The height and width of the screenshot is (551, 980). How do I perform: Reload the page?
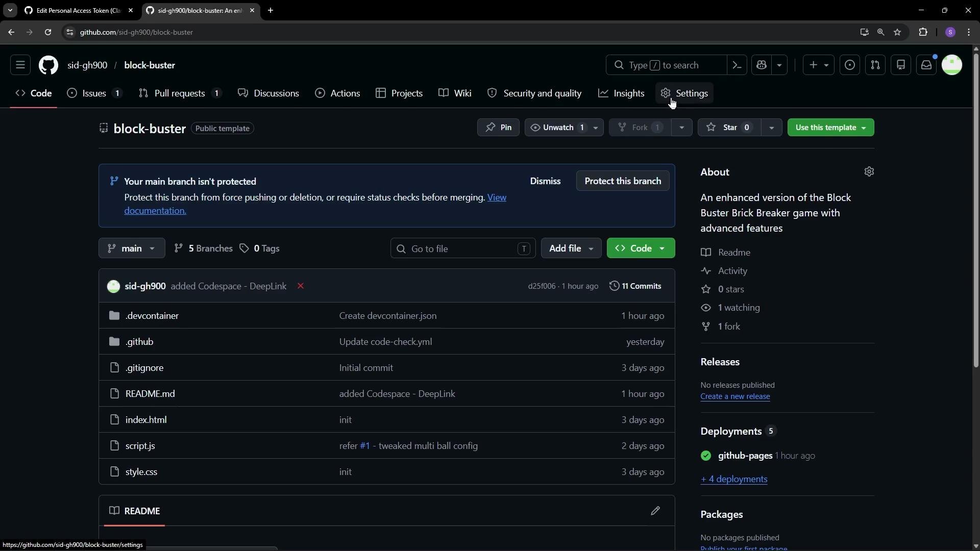(48, 32)
